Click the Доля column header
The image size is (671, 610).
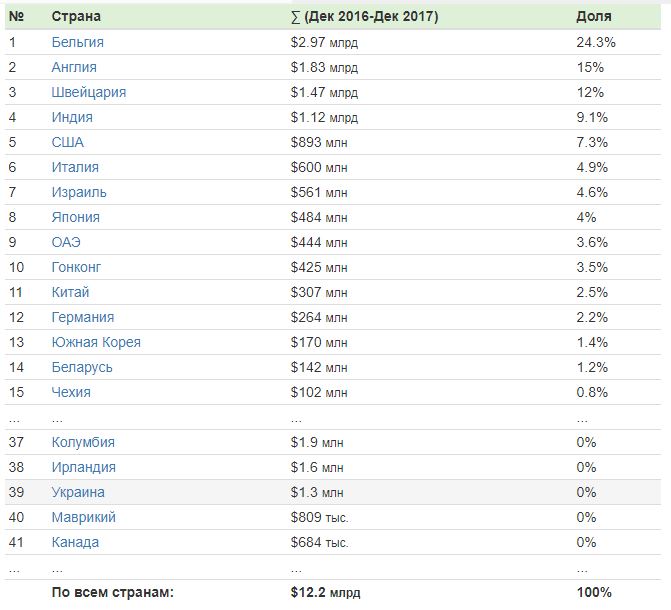point(594,17)
